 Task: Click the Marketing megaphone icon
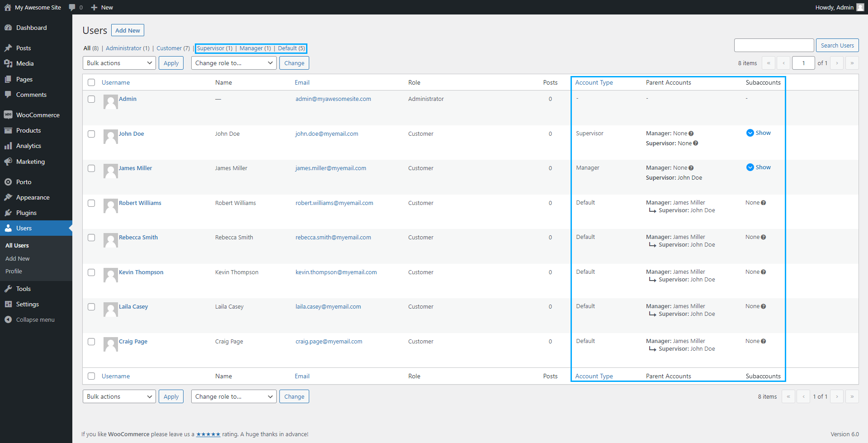pos(8,162)
